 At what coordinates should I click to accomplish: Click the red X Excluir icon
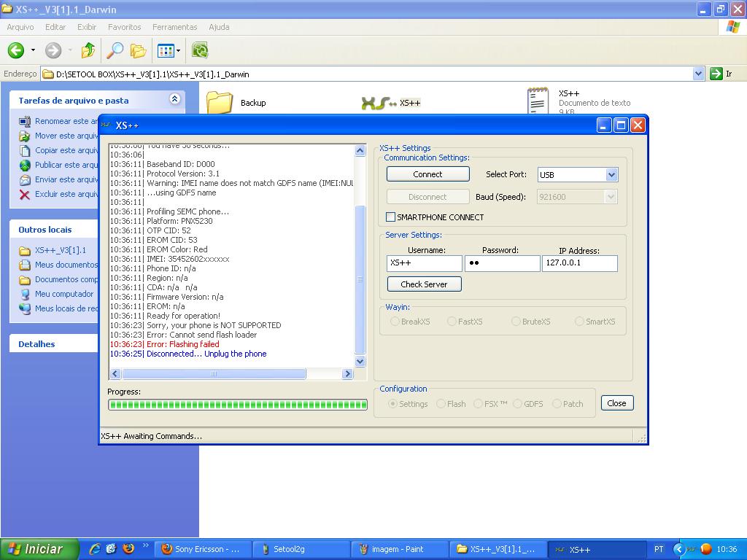point(25,194)
